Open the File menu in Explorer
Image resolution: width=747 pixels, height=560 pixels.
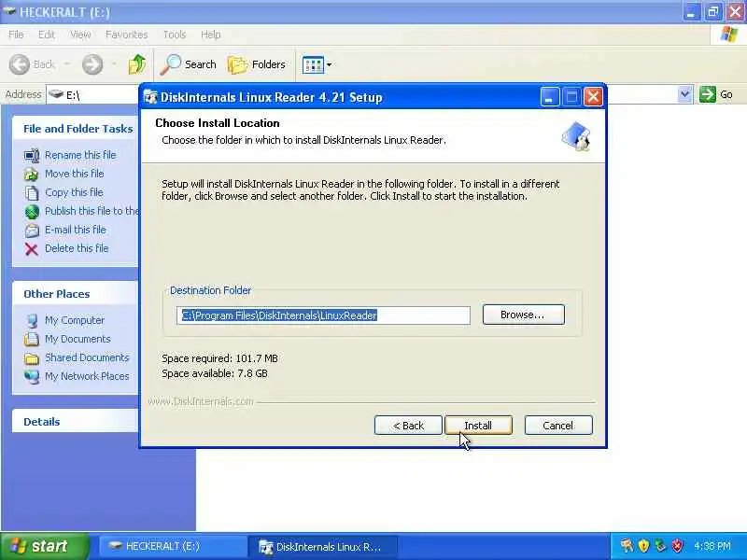click(16, 35)
